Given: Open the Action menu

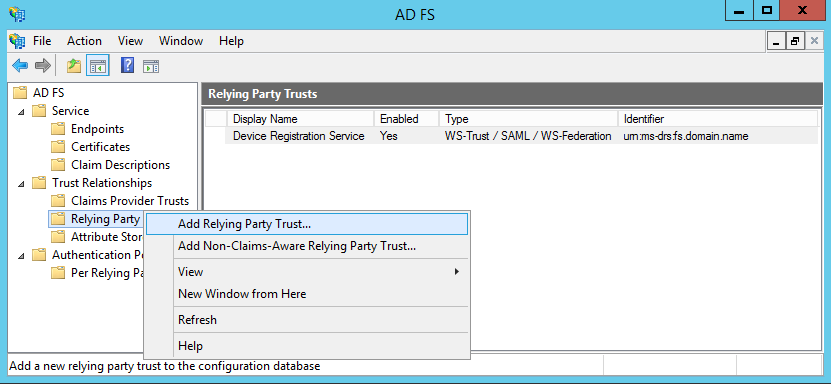Looking at the screenshot, I should [x=84, y=41].
